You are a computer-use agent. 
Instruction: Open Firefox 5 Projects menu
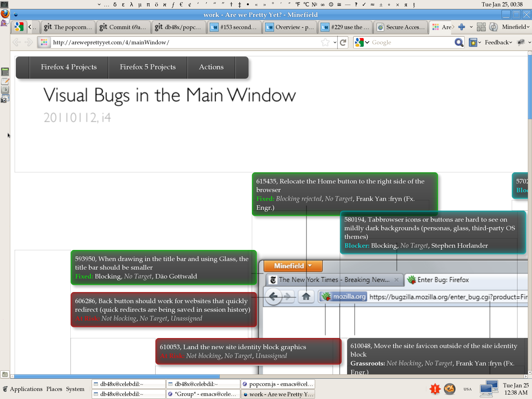[148, 67]
